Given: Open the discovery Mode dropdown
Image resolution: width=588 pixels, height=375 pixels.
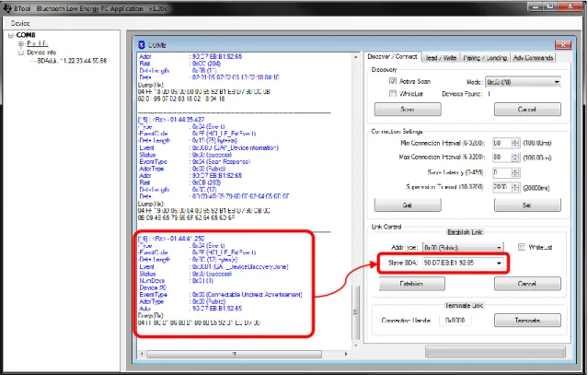Looking at the screenshot, I should point(523,82).
